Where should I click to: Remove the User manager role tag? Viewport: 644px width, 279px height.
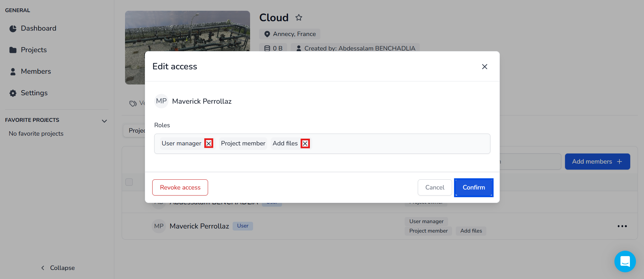tap(209, 143)
